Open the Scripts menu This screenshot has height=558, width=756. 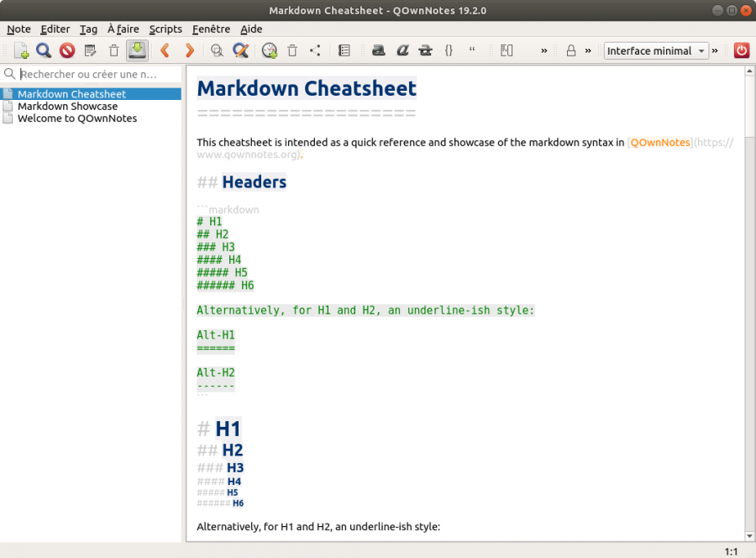coord(165,29)
